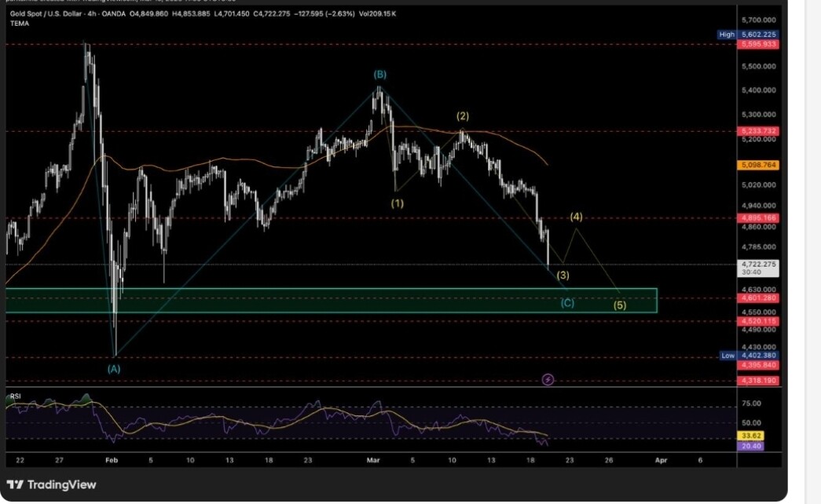The height and width of the screenshot is (504, 821).
Task: Click the 4,785.000 price axis value
Action: (x=759, y=247)
